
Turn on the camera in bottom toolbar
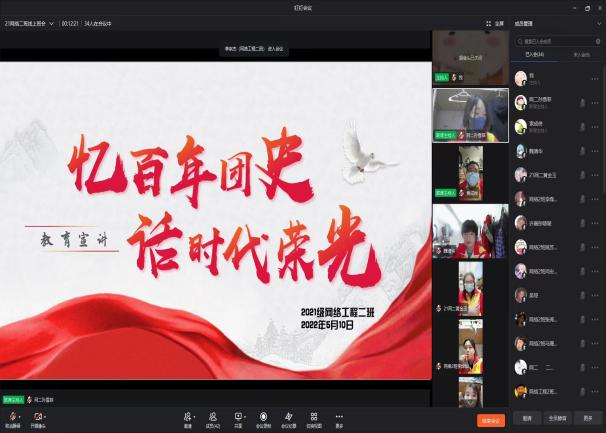tap(38, 415)
